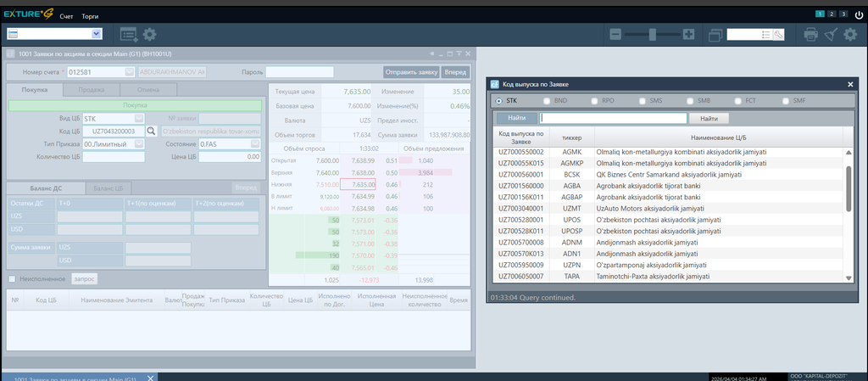Image resolution: width=868 pixels, height=381 pixels.
Task: Open the Номер счета dropdown
Action: pos(130,72)
